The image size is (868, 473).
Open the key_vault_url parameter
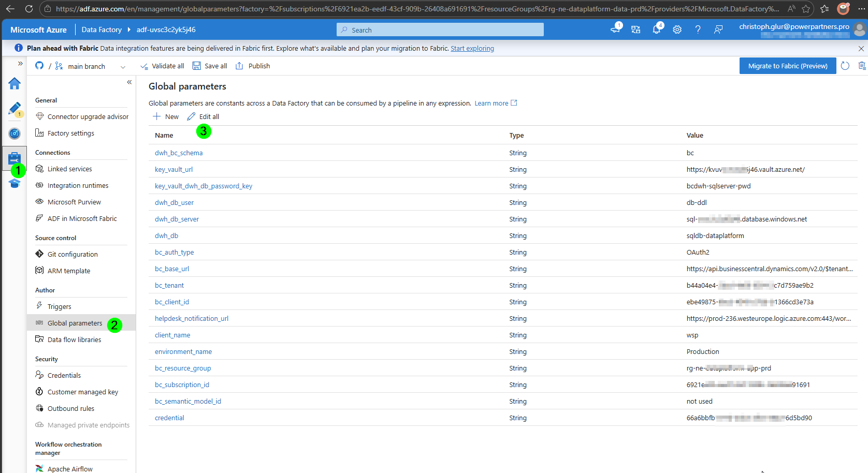pos(173,170)
